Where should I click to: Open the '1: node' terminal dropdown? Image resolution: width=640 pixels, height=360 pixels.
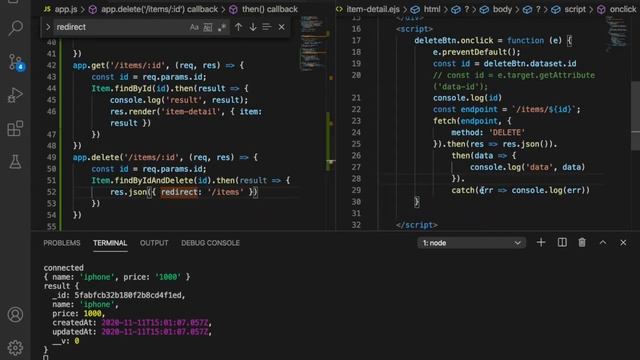coord(471,243)
